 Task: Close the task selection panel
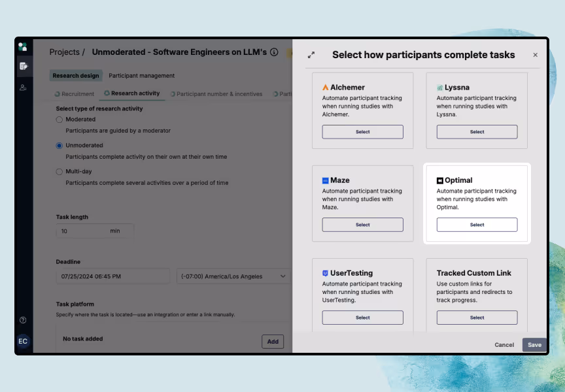[535, 55]
